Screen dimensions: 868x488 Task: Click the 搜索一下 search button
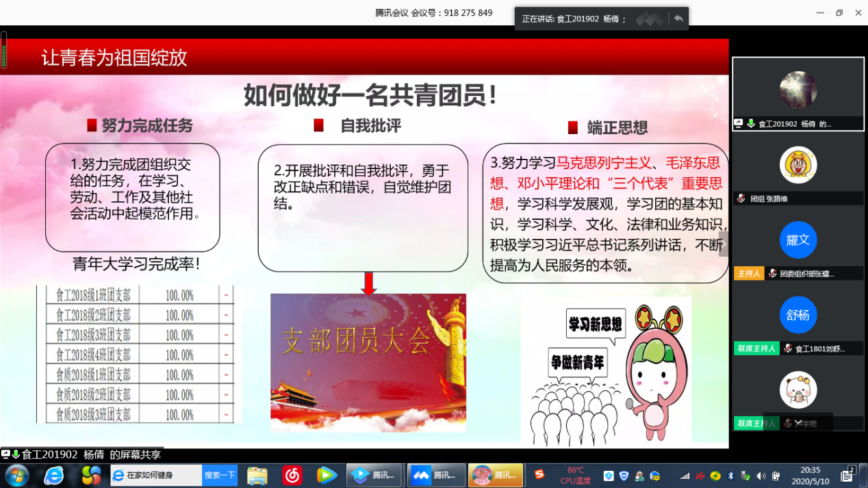click(x=220, y=475)
